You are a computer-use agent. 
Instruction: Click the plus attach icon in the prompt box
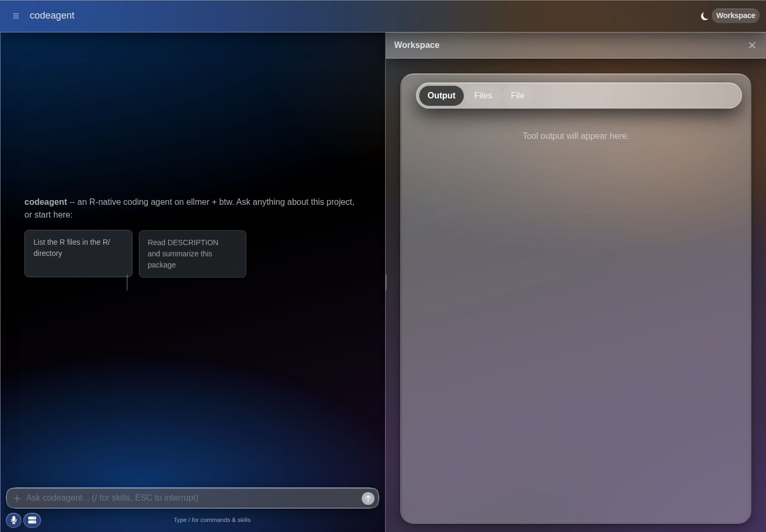coord(17,498)
